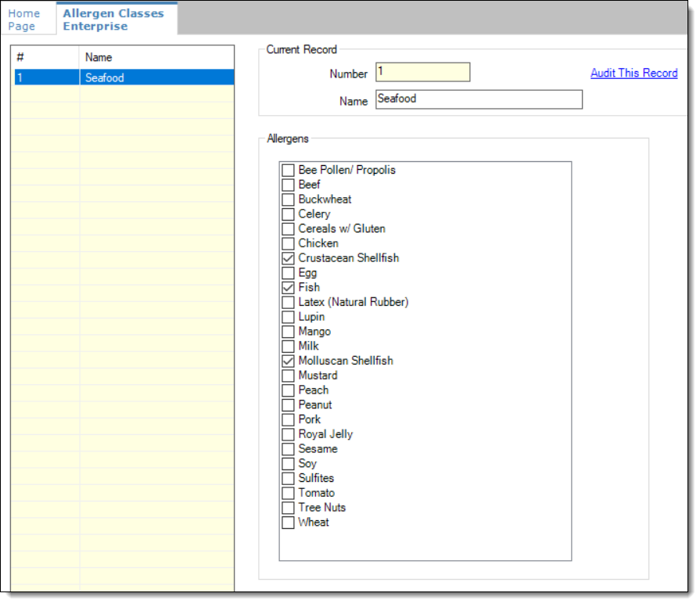Check the Egg allergen checkbox

pos(288,273)
